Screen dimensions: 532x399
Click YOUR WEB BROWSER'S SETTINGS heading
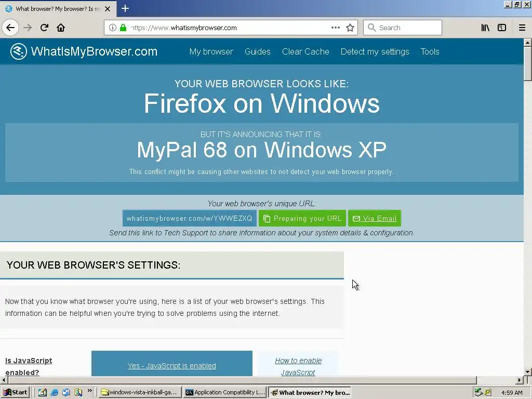[x=94, y=265]
